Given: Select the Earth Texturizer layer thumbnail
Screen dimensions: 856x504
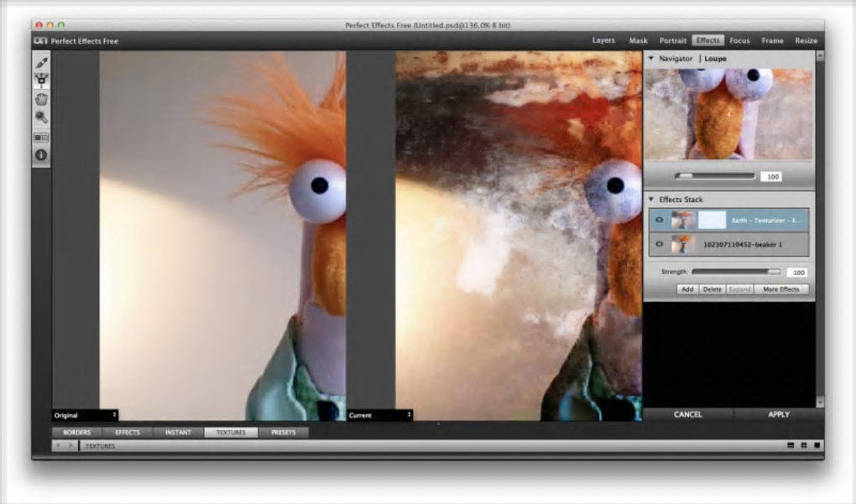Looking at the screenshot, I should (x=683, y=221).
